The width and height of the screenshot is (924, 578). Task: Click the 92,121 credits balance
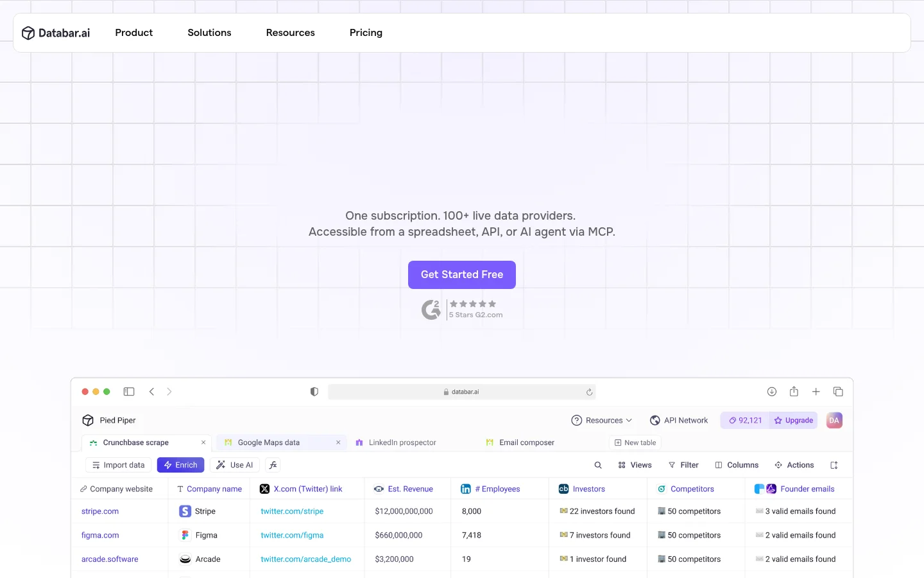[745, 421]
